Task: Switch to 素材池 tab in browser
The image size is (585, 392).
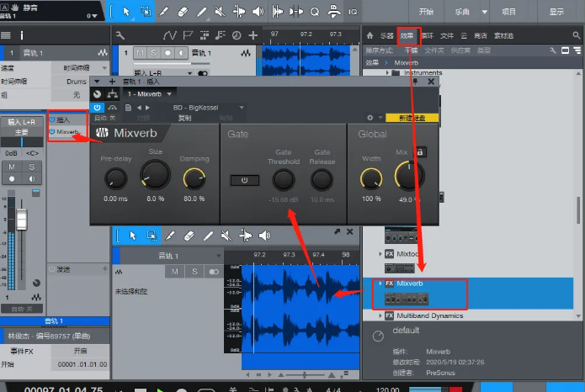Action: point(503,36)
